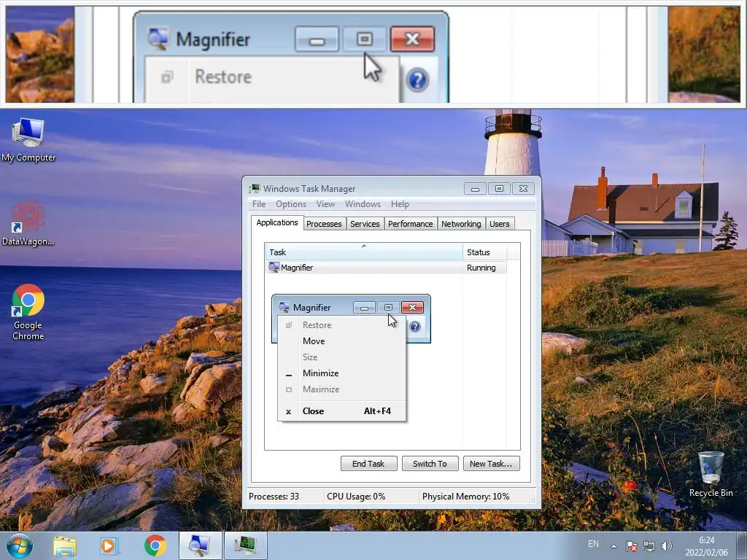This screenshot has width=747, height=560.
Task: Launch Windows Media Player from taskbar
Action: pyautogui.click(x=109, y=545)
